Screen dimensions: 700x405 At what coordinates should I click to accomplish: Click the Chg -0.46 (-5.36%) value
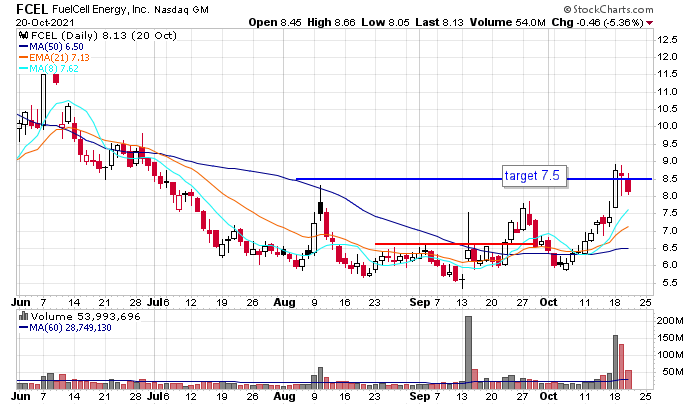point(597,22)
